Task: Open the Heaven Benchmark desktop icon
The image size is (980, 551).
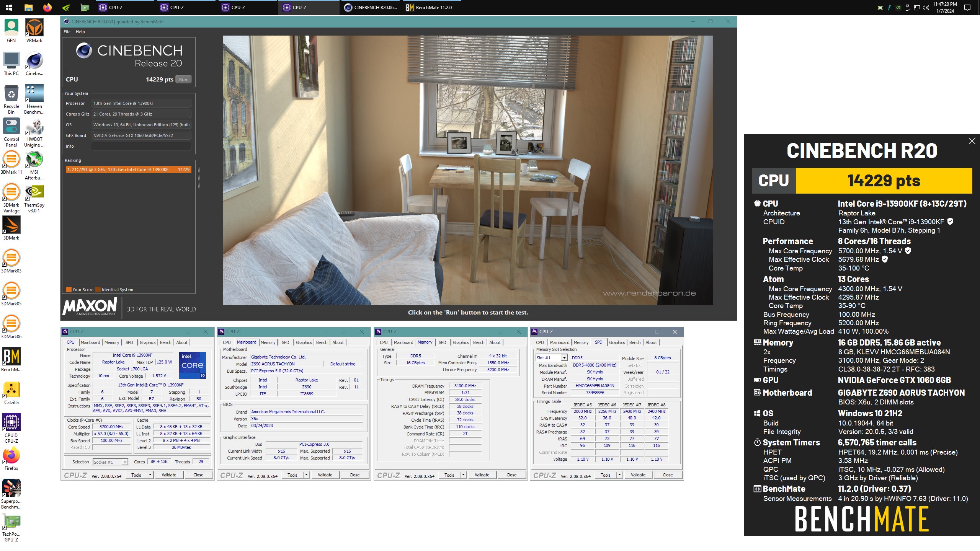Action: coord(34,99)
